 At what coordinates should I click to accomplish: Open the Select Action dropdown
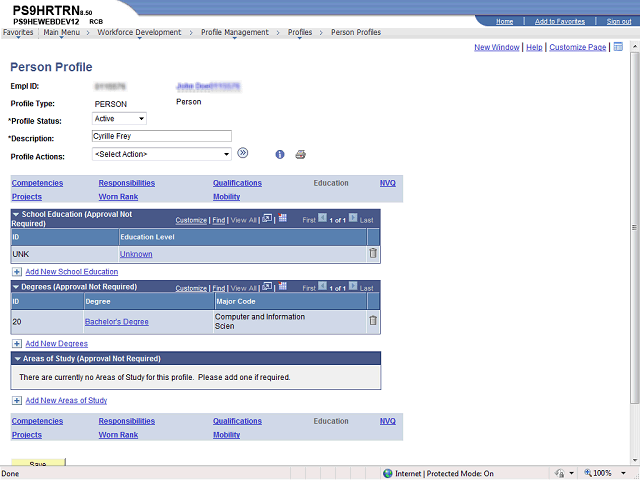tap(162, 154)
